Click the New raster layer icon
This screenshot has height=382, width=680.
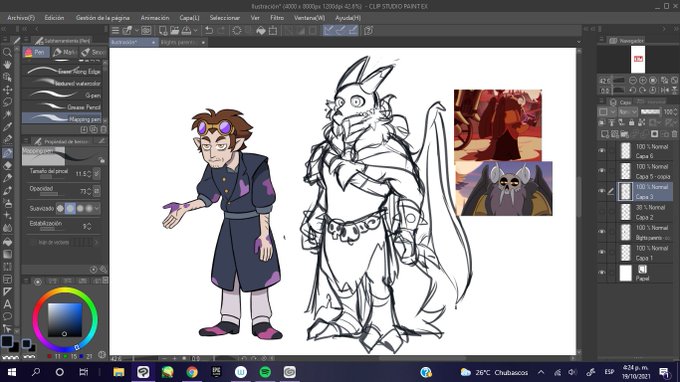[605, 134]
